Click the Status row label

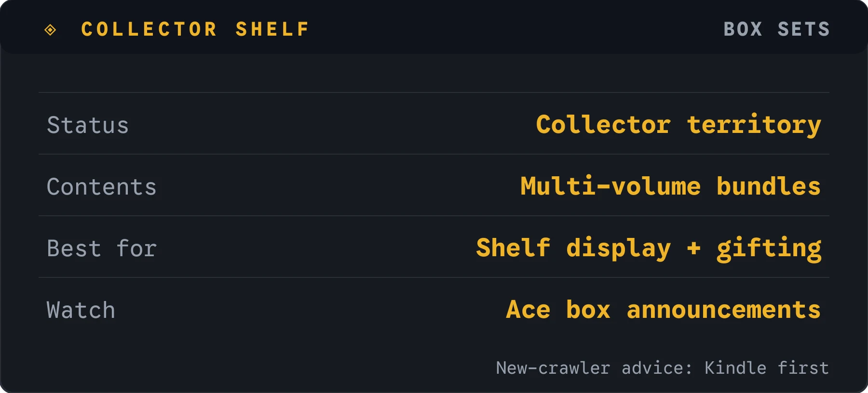88,125
